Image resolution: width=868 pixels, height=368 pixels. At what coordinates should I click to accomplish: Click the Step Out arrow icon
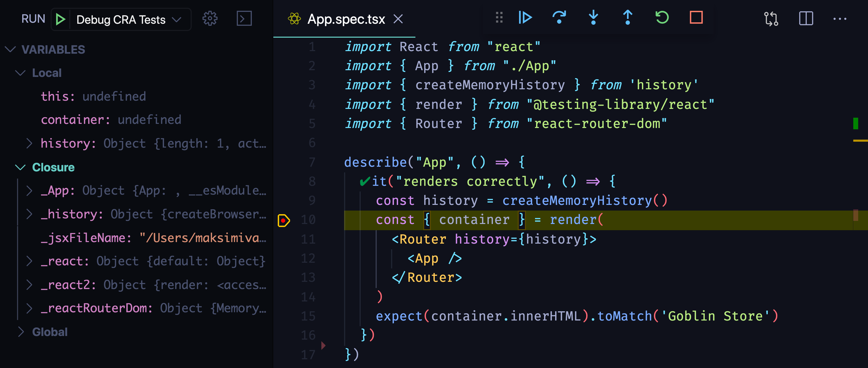pyautogui.click(x=627, y=18)
